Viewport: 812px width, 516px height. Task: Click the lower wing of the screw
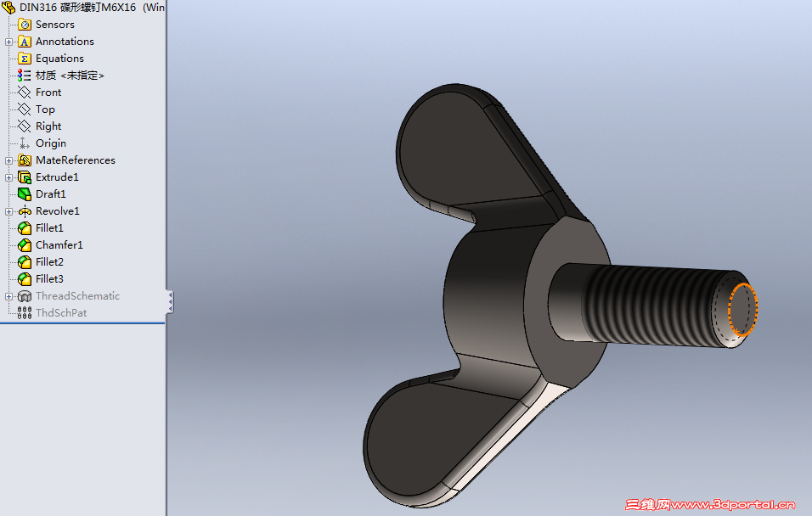440,440
